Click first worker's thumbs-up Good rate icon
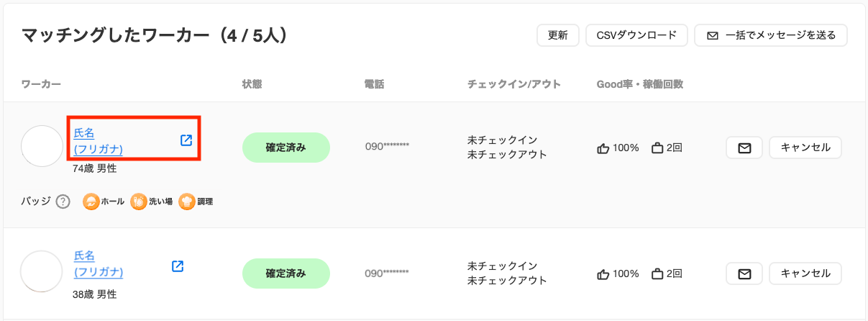Image resolution: width=868 pixels, height=321 pixels. coord(603,148)
